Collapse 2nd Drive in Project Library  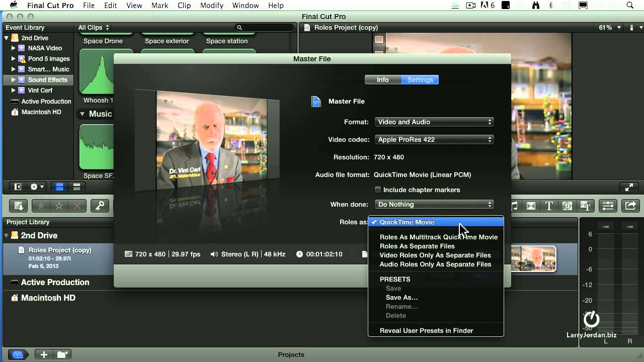coord(7,235)
